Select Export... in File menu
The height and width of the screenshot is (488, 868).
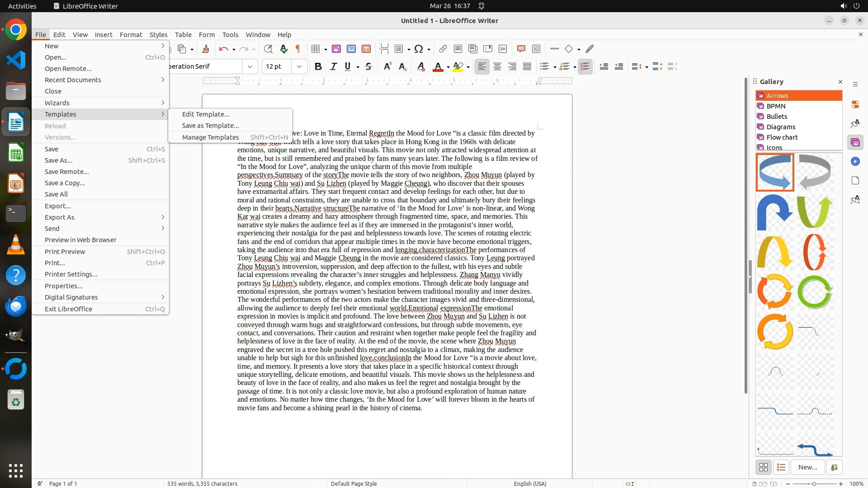(57, 206)
